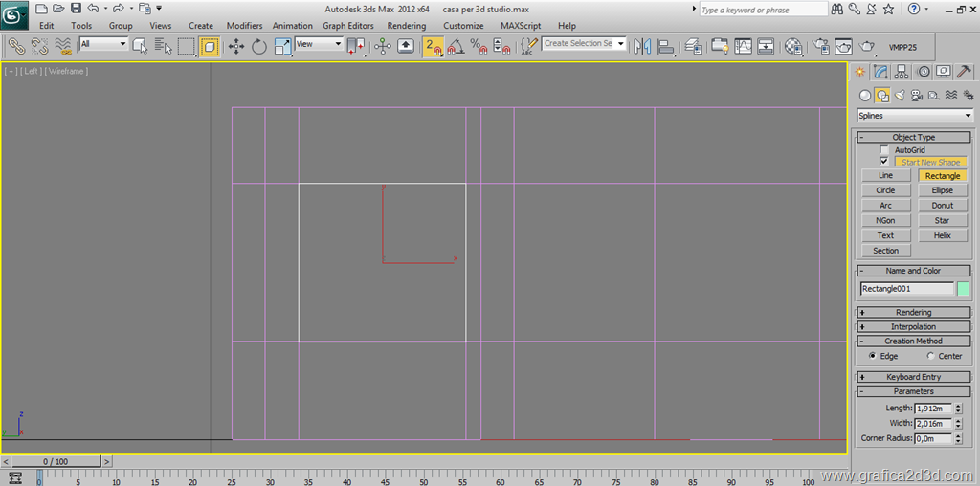Click the Render Setup teapot icon
This screenshot has height=486, width=980.
821,46
